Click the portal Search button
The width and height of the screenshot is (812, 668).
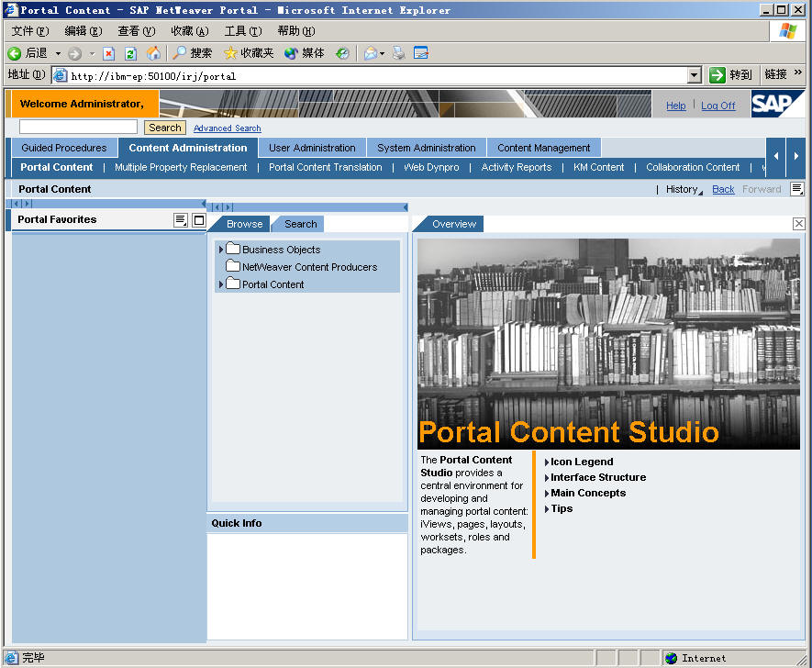[165, 128]
